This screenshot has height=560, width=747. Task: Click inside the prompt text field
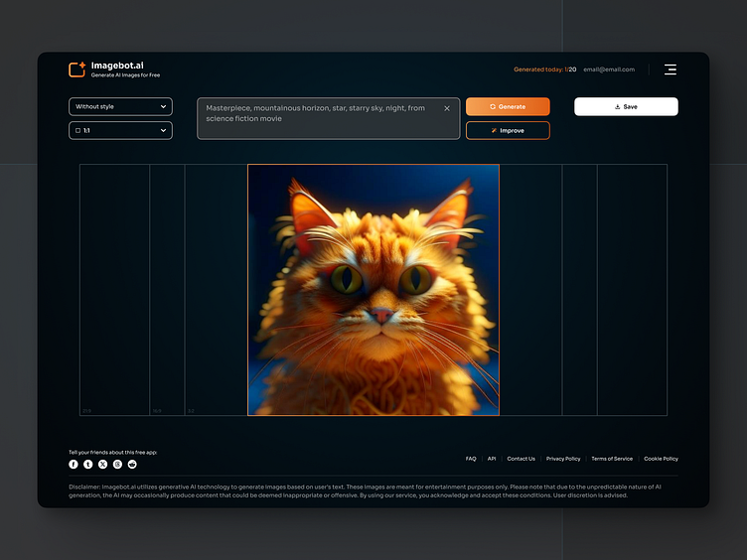pyautogui.click(x=318, y=119)
